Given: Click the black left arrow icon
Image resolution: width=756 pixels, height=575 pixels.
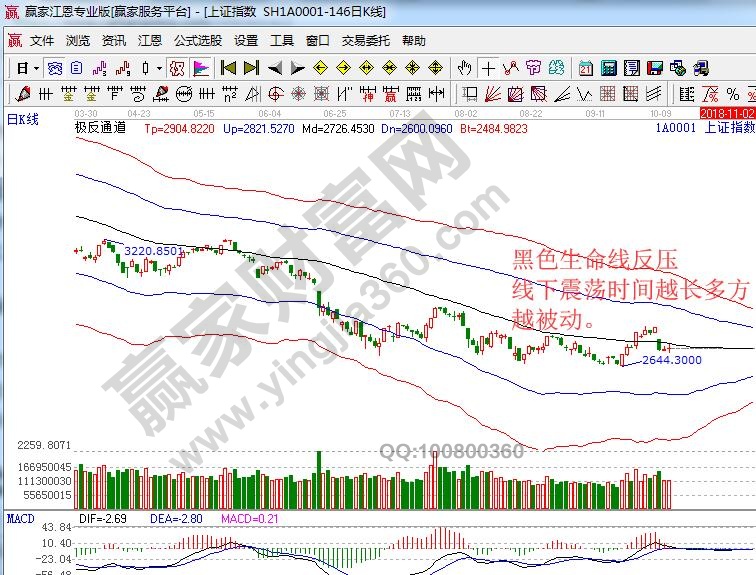Looking at the screenshot, I should (274, 68).
